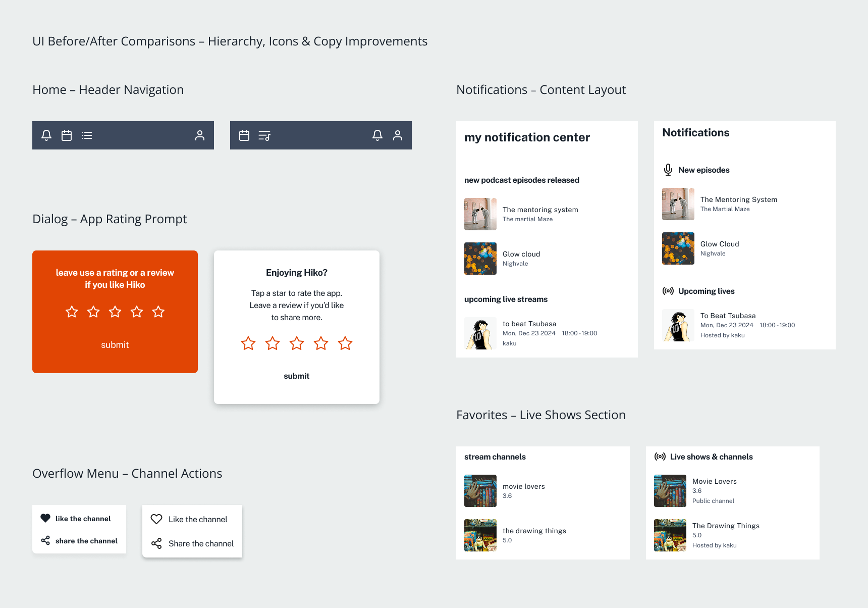This screenshot has height=608, width=868.
Task: Select the first star in the orange rating card
Action: pos(72,312)
